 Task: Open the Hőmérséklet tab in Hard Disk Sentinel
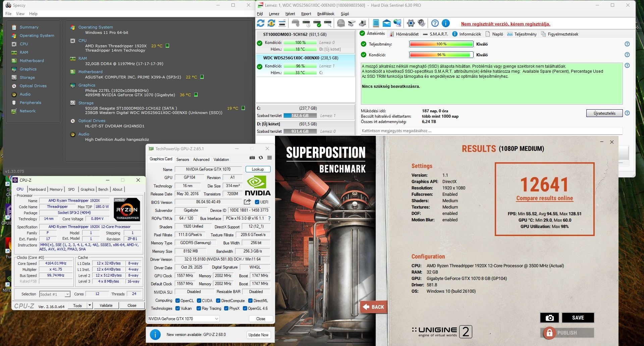(x=404, y=34)
